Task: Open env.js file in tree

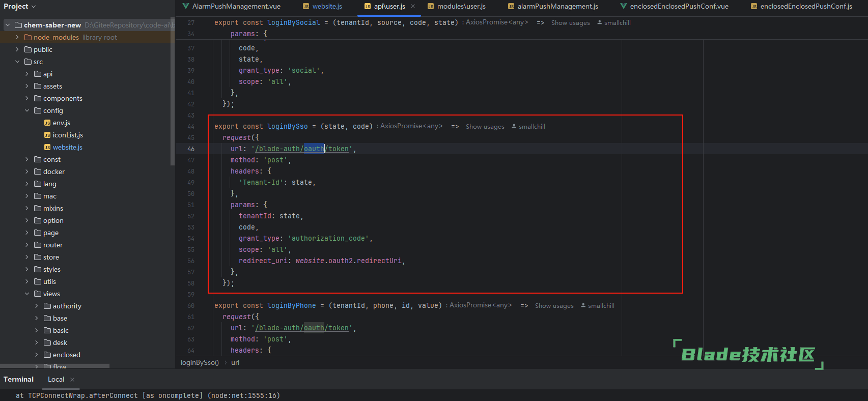Action: coord(61,123)
